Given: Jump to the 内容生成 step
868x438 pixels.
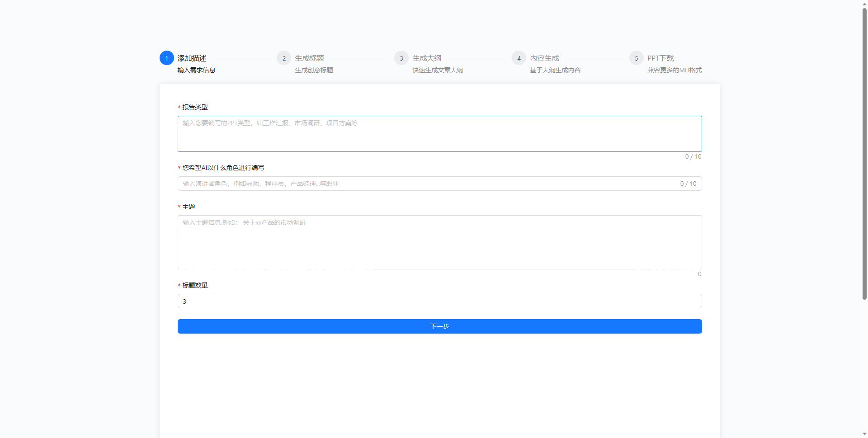Looking at the screenshot, I should pyautogui.click(x=544, y=58).
